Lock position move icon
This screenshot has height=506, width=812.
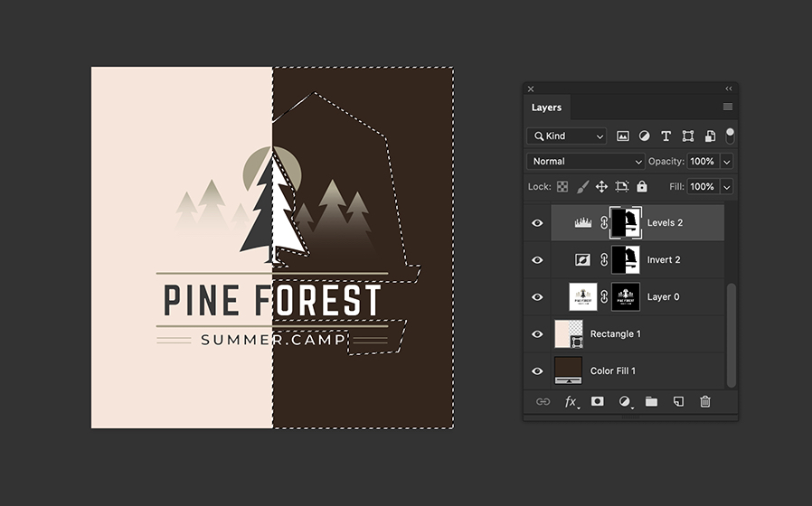(x=601, y=186)
